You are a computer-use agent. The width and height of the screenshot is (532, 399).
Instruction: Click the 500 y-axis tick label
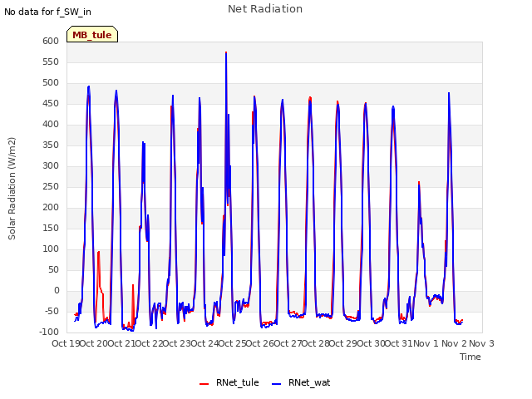pyautogui.click(x=51, y=83)
